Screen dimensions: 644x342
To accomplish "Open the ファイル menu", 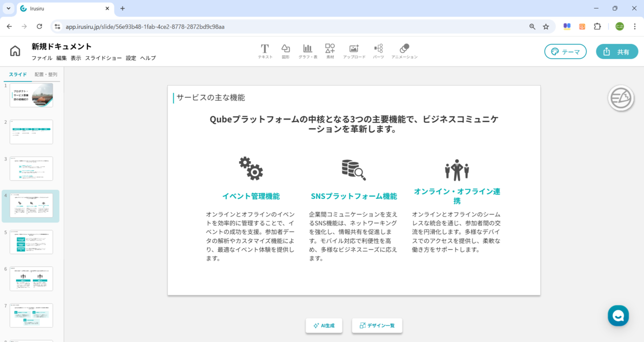I will [42, 58].
